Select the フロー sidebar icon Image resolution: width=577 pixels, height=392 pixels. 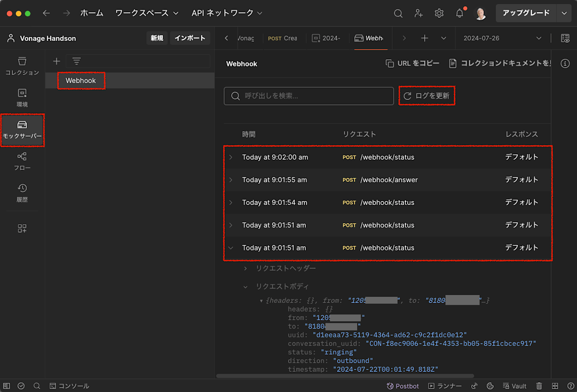pos(22,162)
